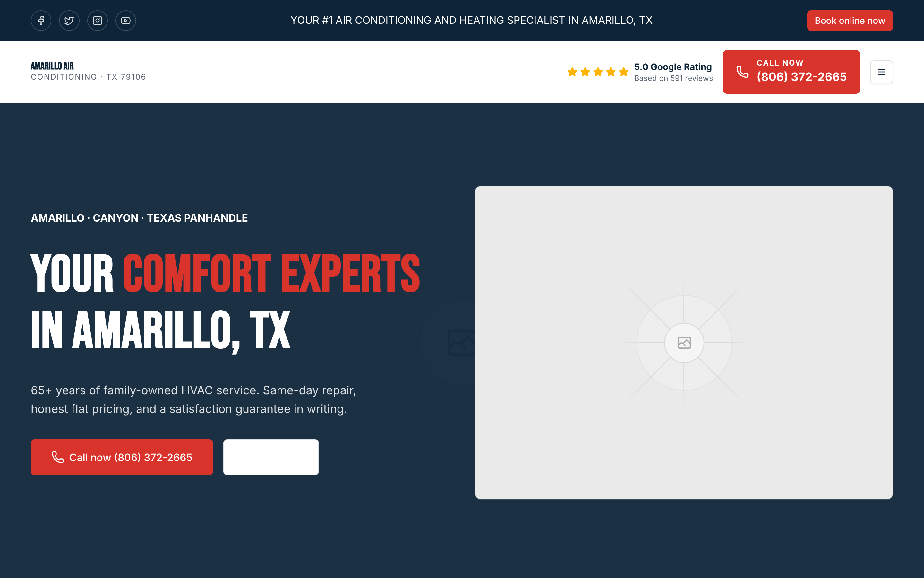Click the Based on 591 reviews text
Viewport: 924px width, 578px height.
point(673,78)
